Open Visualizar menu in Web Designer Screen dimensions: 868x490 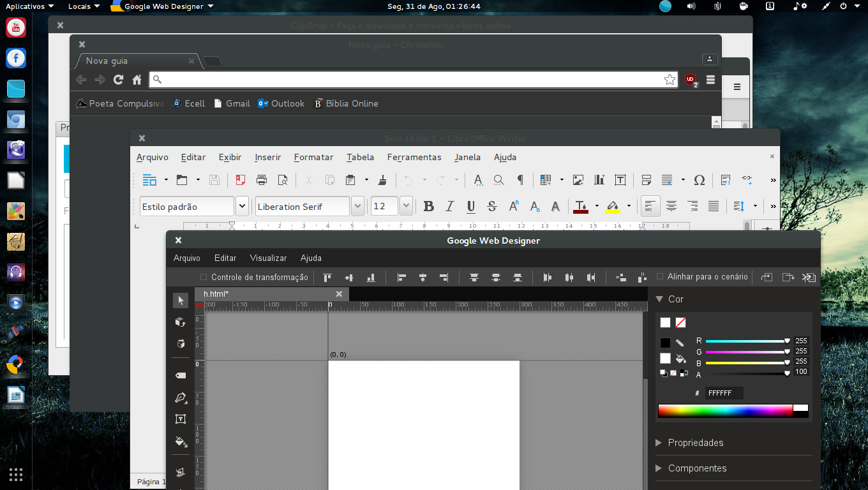coord(268,258)
